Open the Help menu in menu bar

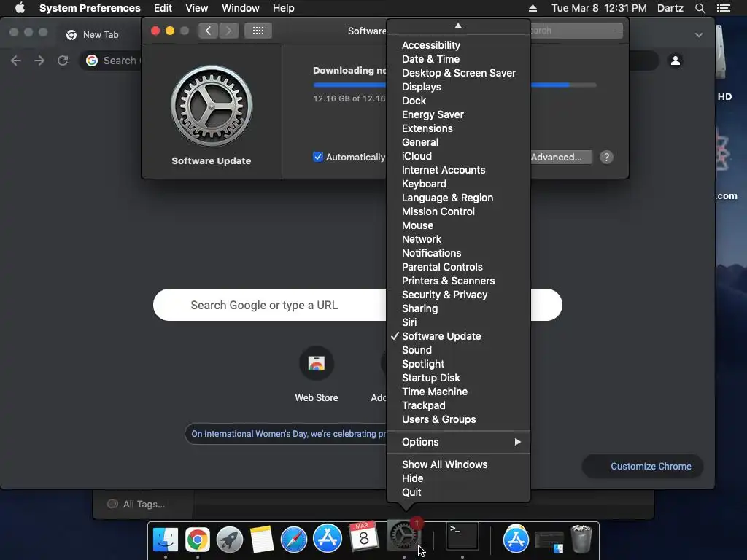284,8
